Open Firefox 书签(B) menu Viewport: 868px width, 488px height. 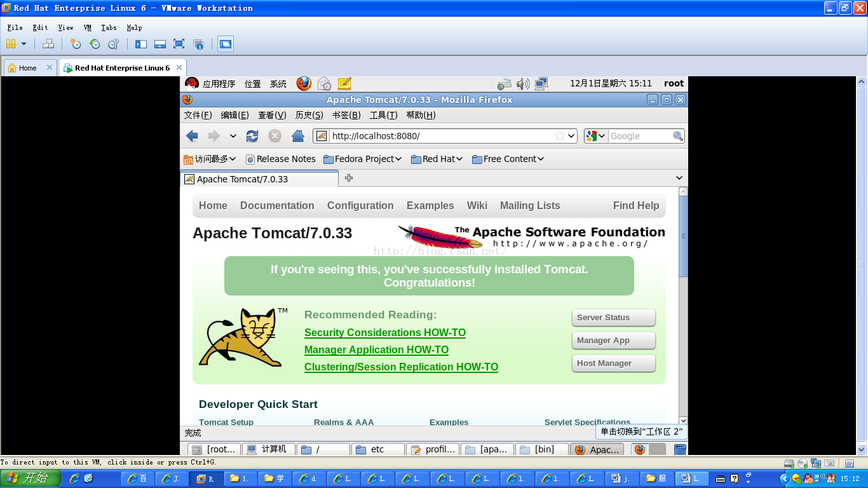346,115
